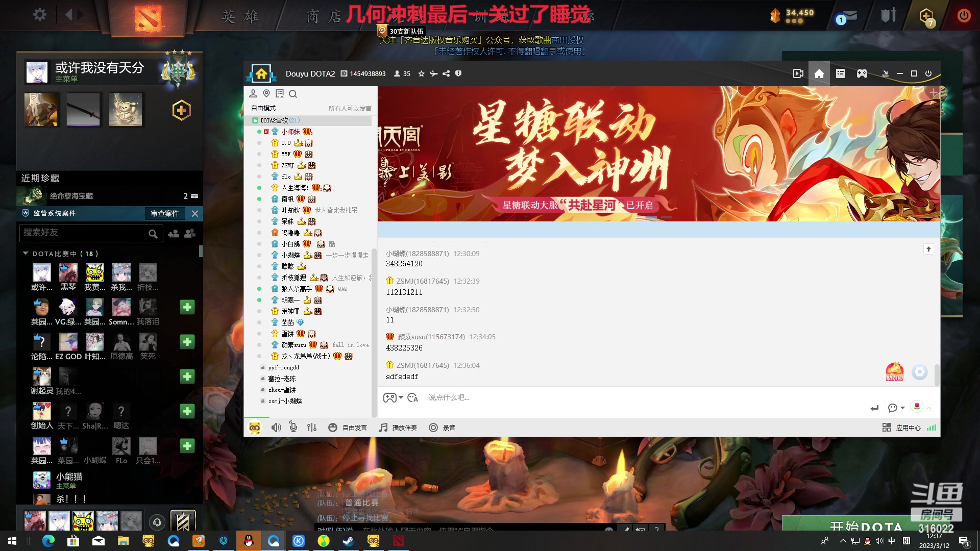Select member ZSMJ in the channel list
Image resolution: width=980 pixels, height=551 pixels.
288,165
